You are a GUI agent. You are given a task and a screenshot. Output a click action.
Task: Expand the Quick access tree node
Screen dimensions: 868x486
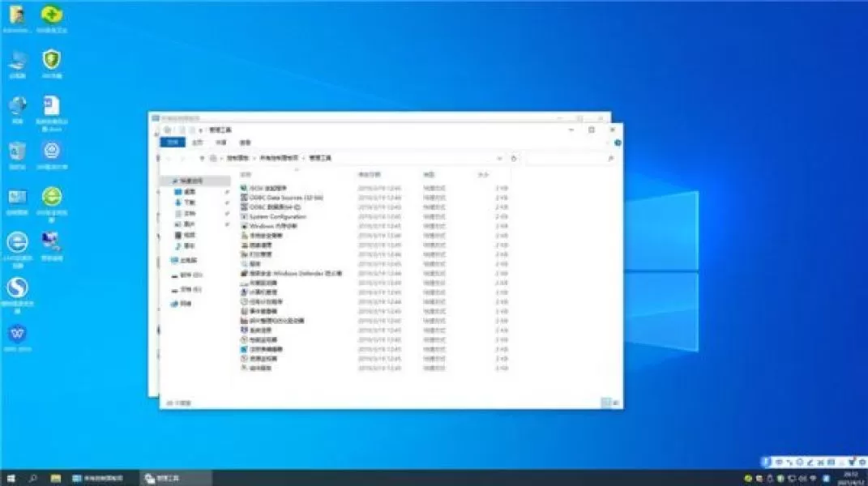click(x=173, y=181)
